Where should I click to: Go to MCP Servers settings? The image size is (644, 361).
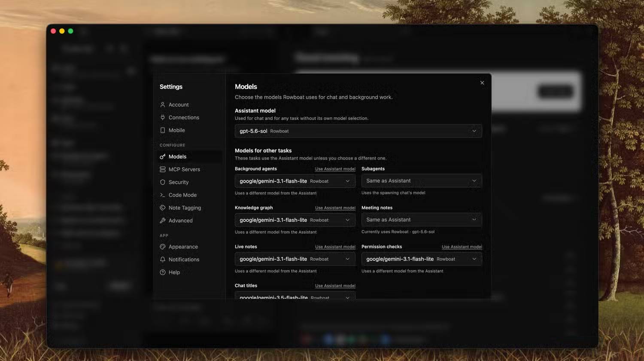(190, 169)
